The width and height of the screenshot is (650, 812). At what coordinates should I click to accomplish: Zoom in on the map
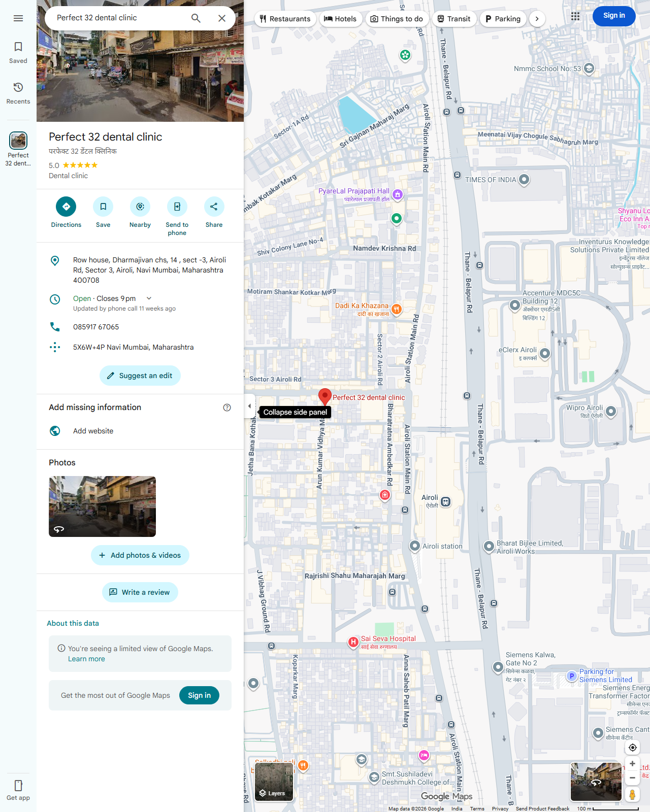632,764
